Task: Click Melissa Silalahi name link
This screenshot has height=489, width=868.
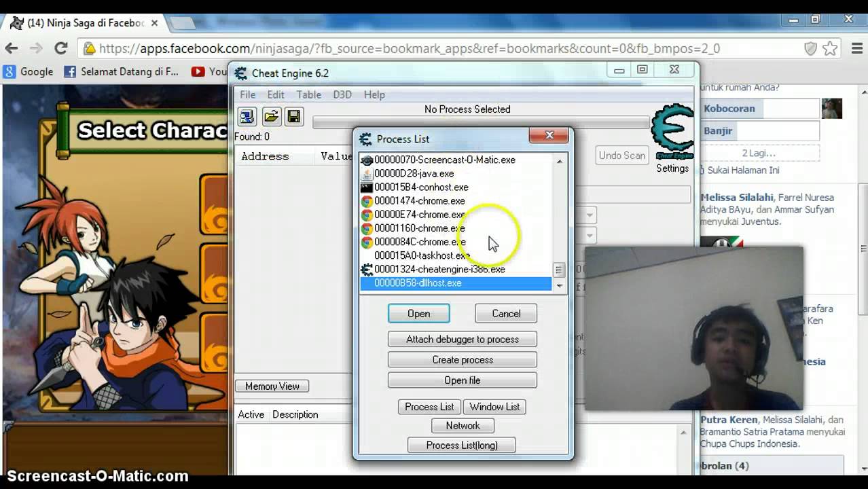Action: tap(736, 198)
